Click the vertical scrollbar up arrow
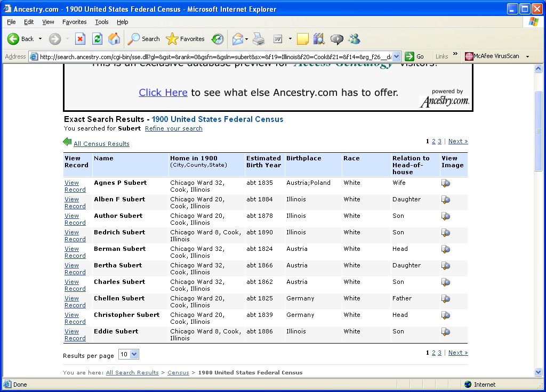 coord(539,69)
